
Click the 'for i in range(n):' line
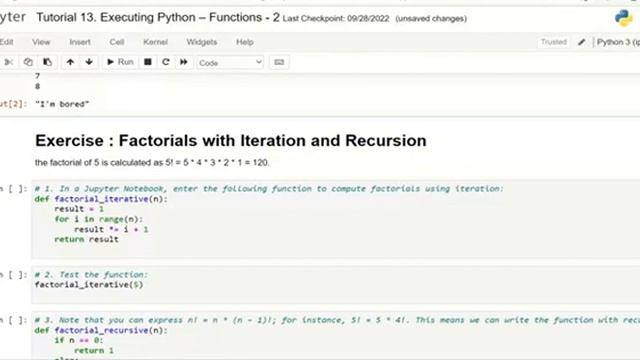pos(99,219)
